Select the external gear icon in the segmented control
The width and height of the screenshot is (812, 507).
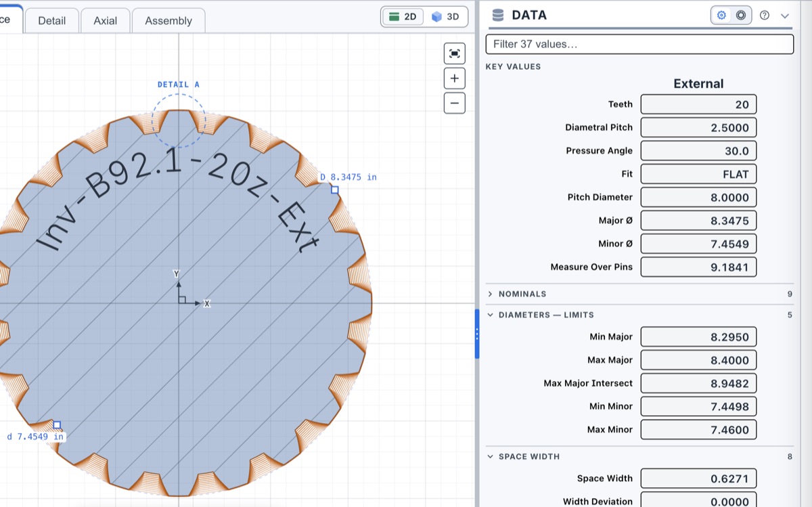point(721,15)
